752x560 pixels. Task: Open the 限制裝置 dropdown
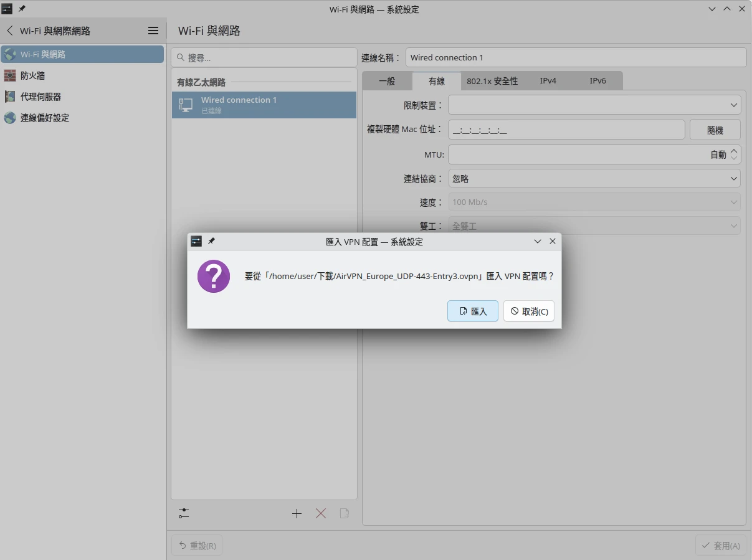pyautogui.click(x=733, y=105)
